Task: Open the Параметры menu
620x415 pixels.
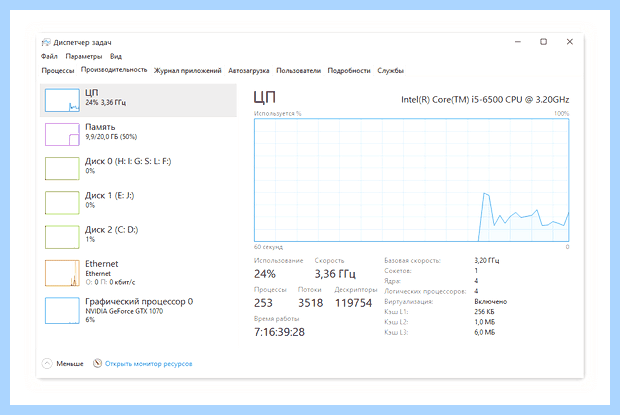Action: pos(83,56)
